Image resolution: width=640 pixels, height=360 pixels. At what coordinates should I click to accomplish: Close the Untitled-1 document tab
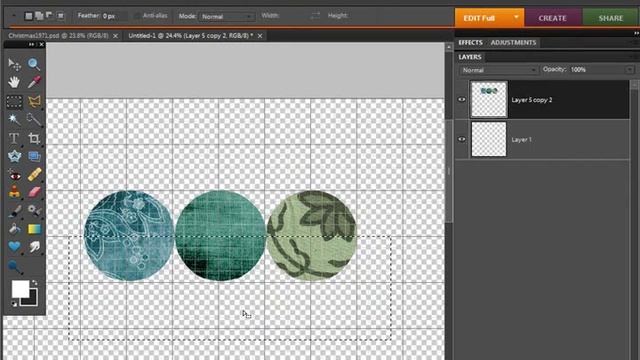[260, 36]
